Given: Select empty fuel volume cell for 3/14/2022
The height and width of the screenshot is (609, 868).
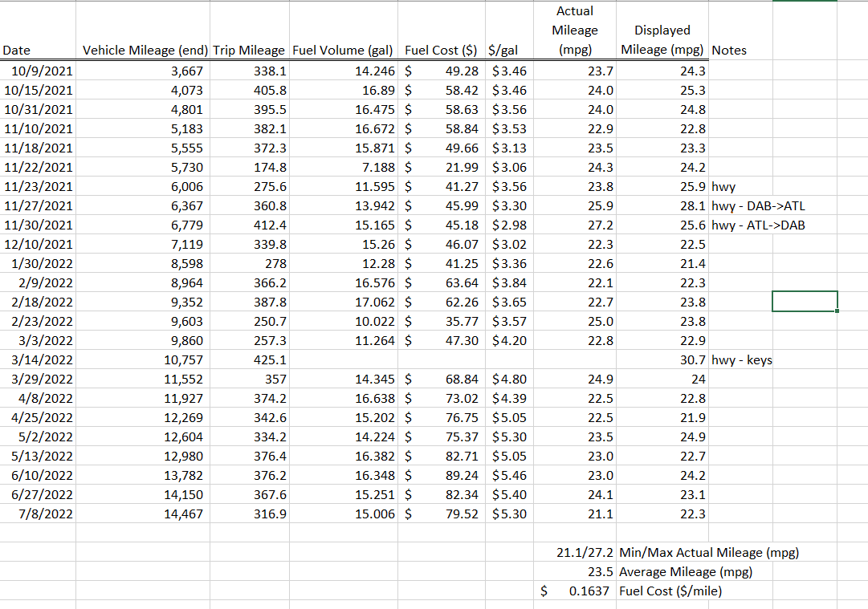Looking at the screenshot, I should pyautogui.click(x=343, y=359).
